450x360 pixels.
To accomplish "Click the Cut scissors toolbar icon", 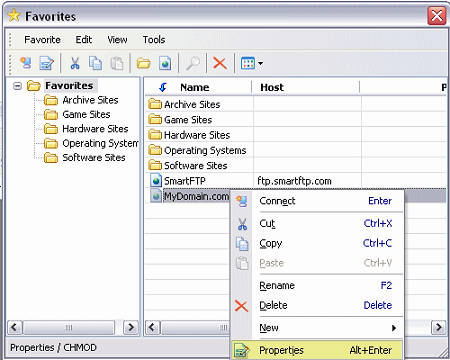I will (x=75, y=63).
